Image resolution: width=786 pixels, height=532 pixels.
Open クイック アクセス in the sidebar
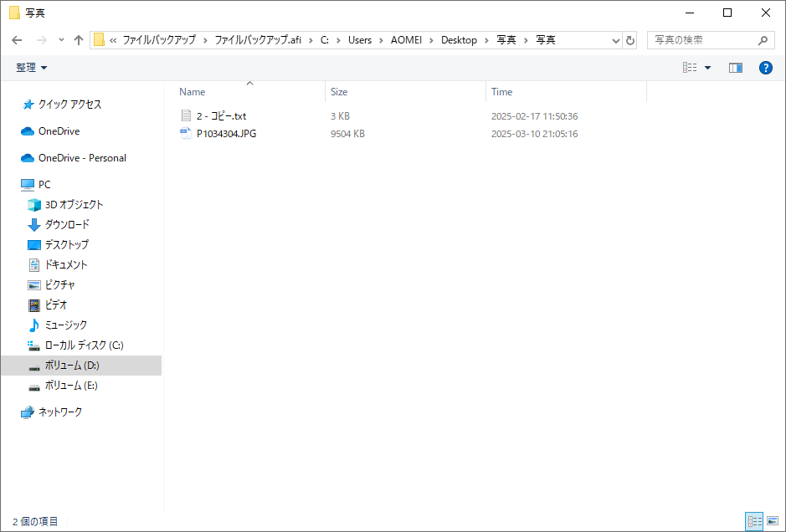point(69,105)
